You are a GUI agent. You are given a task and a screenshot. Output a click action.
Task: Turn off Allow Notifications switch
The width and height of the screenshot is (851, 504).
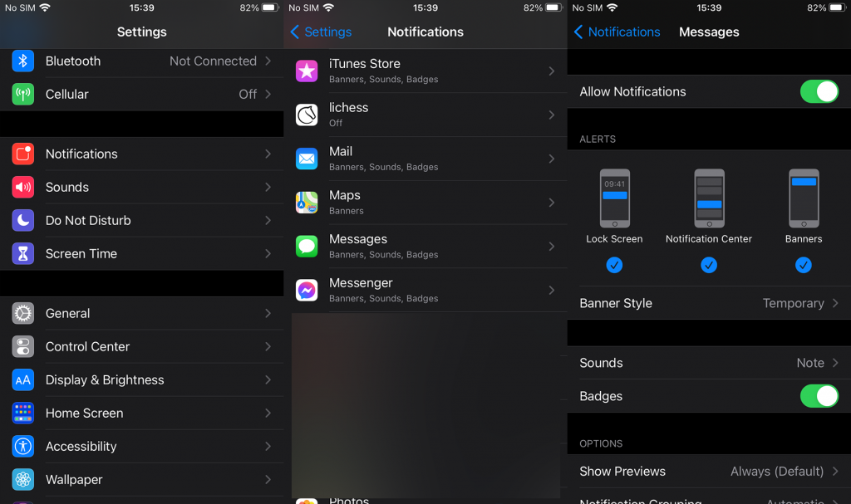(x=819, y=91)
